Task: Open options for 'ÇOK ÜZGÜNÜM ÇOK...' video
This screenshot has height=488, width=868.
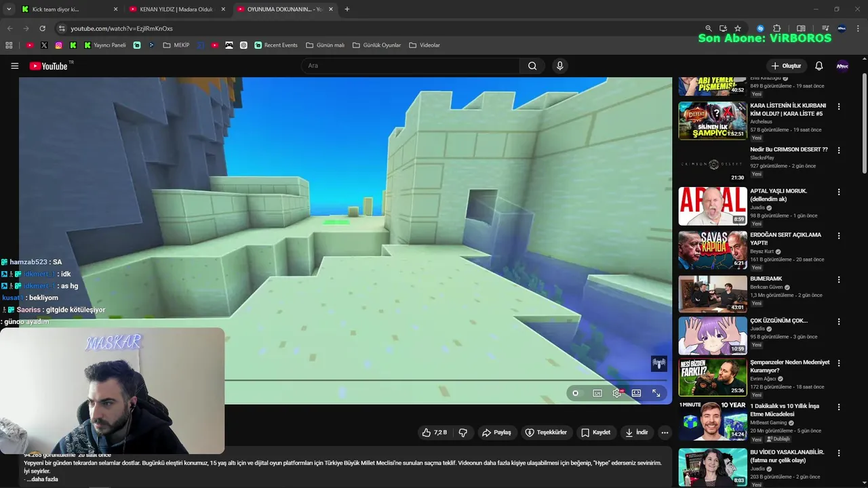Action: 839,322
